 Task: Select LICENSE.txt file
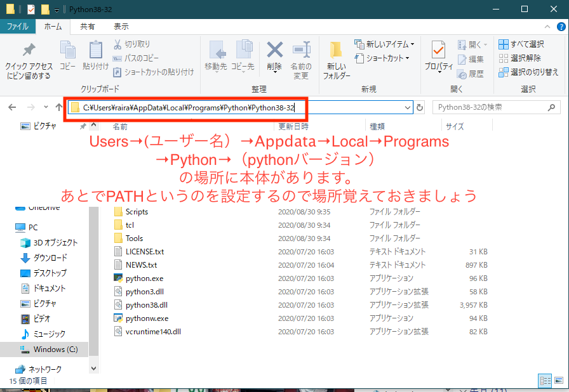[139, 251]
